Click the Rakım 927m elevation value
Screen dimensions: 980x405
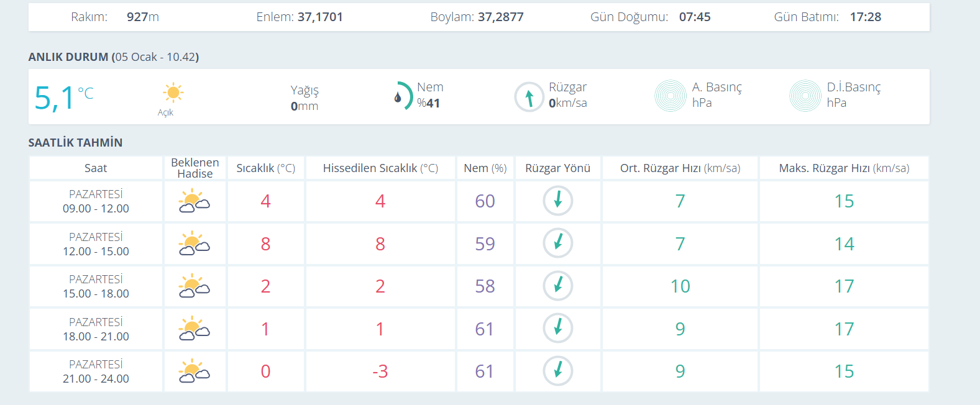tap(142, 17)
